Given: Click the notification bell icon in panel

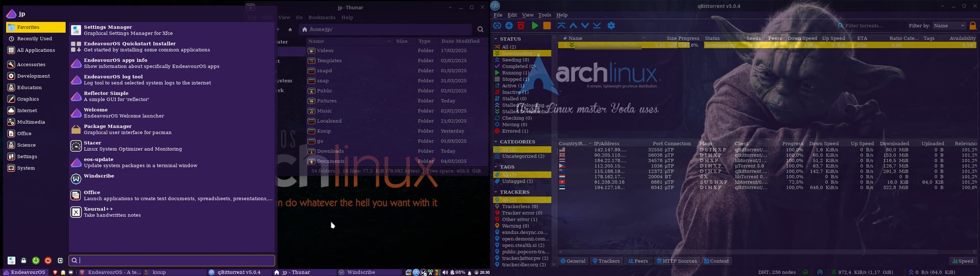Looking at the screenshot, I should 470,272.
